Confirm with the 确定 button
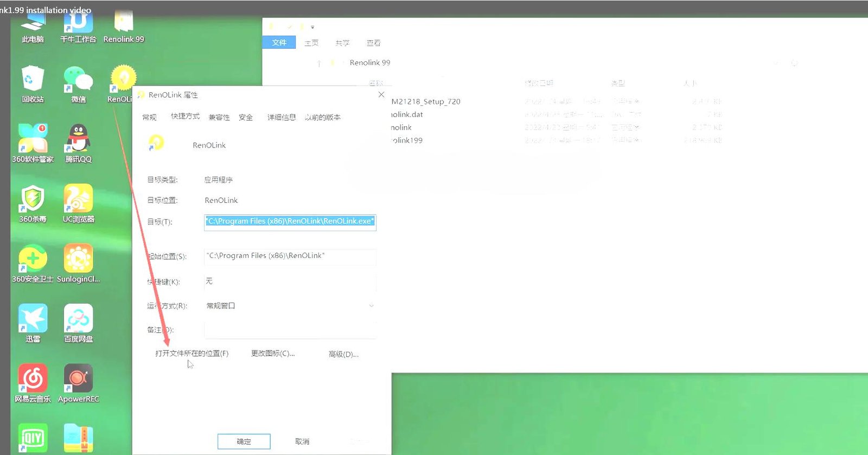Screen dimensions: 868x455 tap(244, 441)
